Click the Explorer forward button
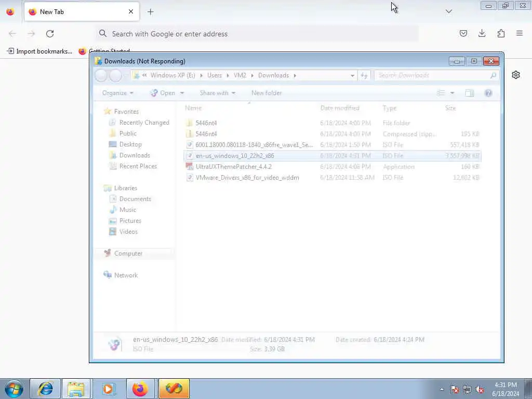Screen dimensions: 532x399 point(115,75)
